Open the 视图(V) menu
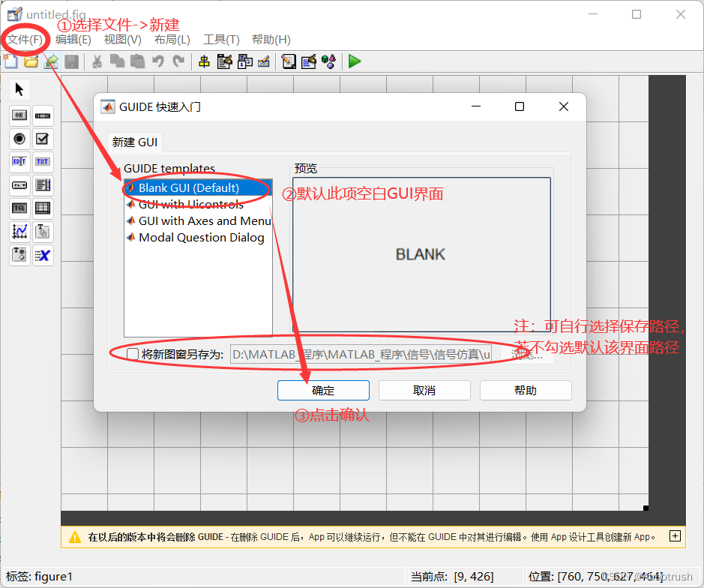This screenshot has width=704, height=588. click(122, 40)
